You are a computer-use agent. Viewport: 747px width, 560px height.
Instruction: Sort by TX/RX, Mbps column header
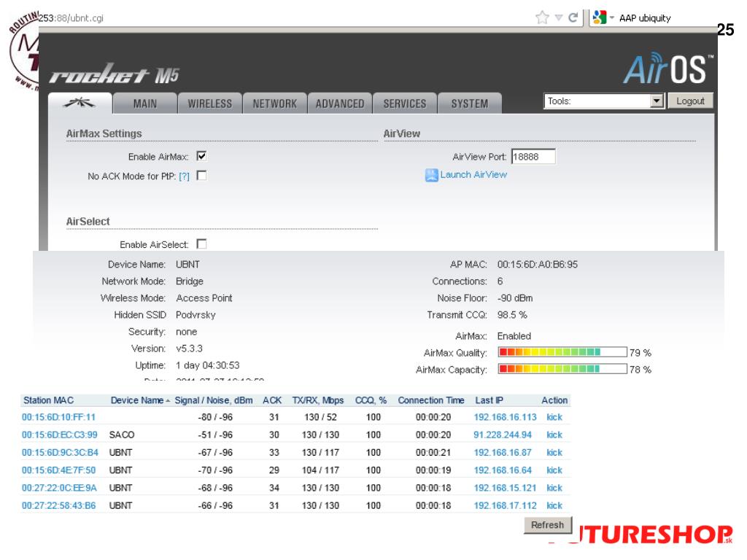pyautogui.click(x=318, y=400)
